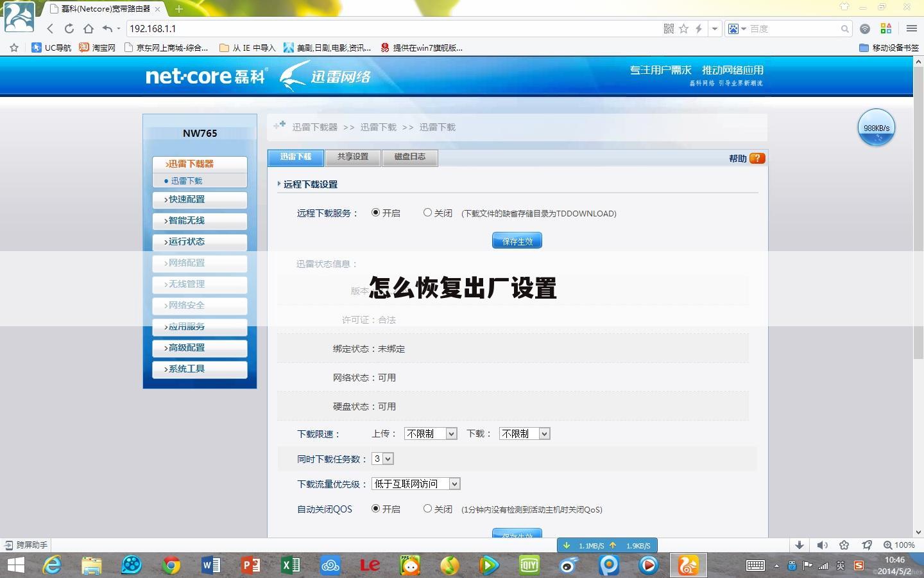Open the round icon beside the search box
Screen dimensions: 924x578
tap(865, 28)
